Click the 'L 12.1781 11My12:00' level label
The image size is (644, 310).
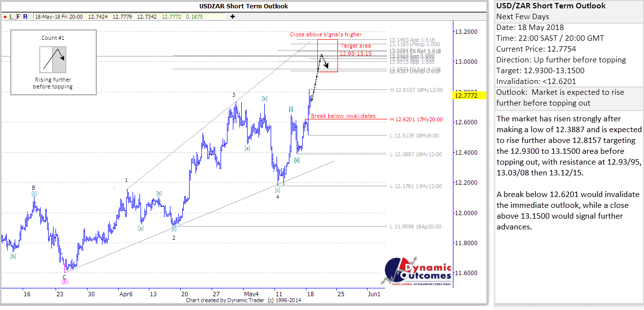416,186
